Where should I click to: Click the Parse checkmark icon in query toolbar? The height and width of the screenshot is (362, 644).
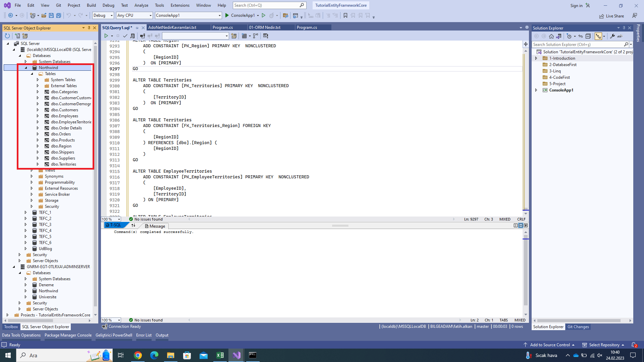tap(125, 36)
